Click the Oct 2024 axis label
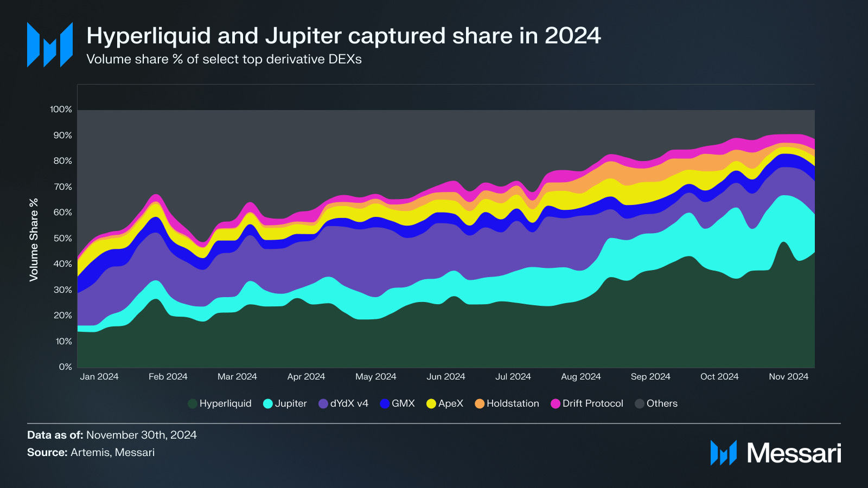This screenshot has height=488, width=868. point(719,376)
